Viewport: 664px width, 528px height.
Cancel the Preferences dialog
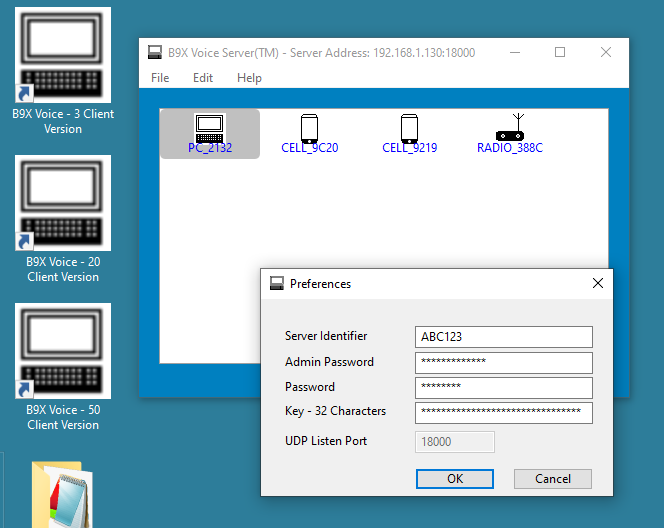point(553,479)
